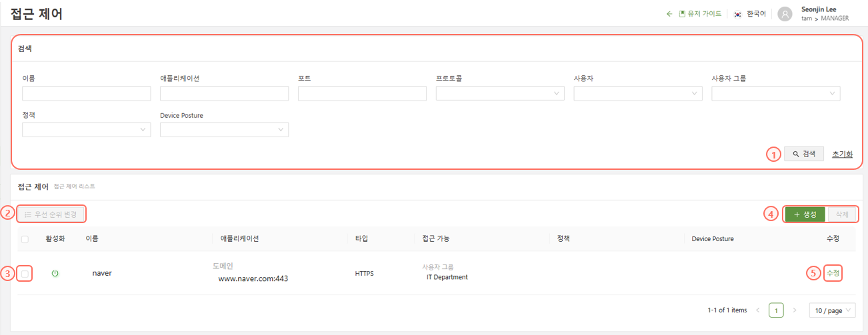Expand the 프로토콜 protocol dropdown
The height and width of the screenshot is (335, 868).
tap(500, 94)
